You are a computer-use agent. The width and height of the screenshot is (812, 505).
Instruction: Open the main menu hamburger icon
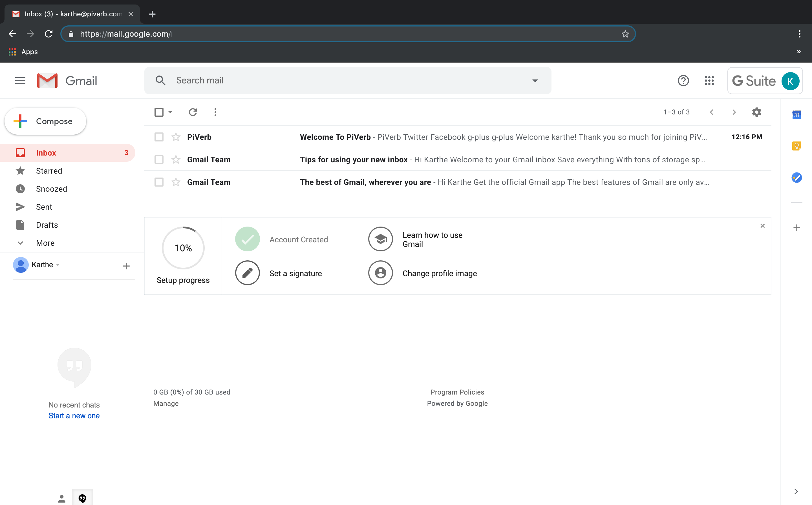click(20, 81)
